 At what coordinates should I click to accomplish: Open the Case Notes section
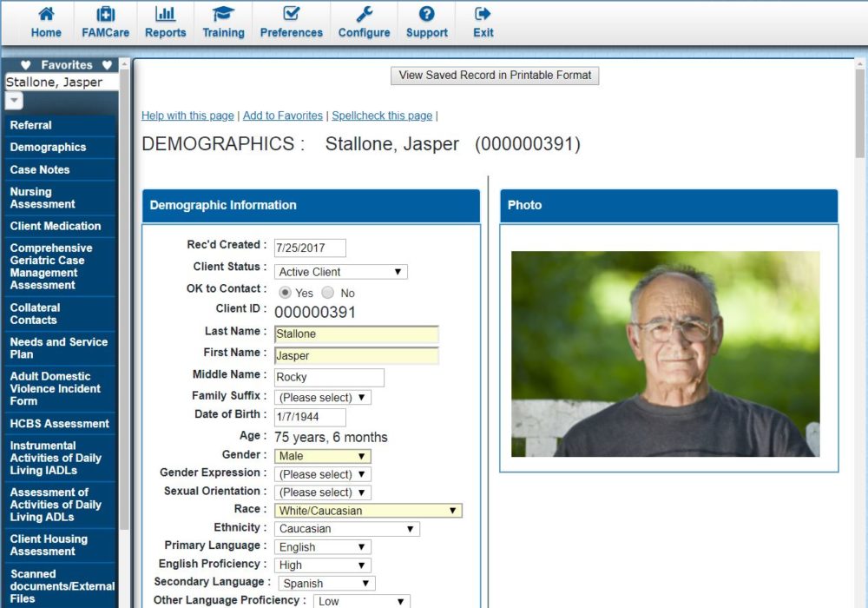[39, 169]
